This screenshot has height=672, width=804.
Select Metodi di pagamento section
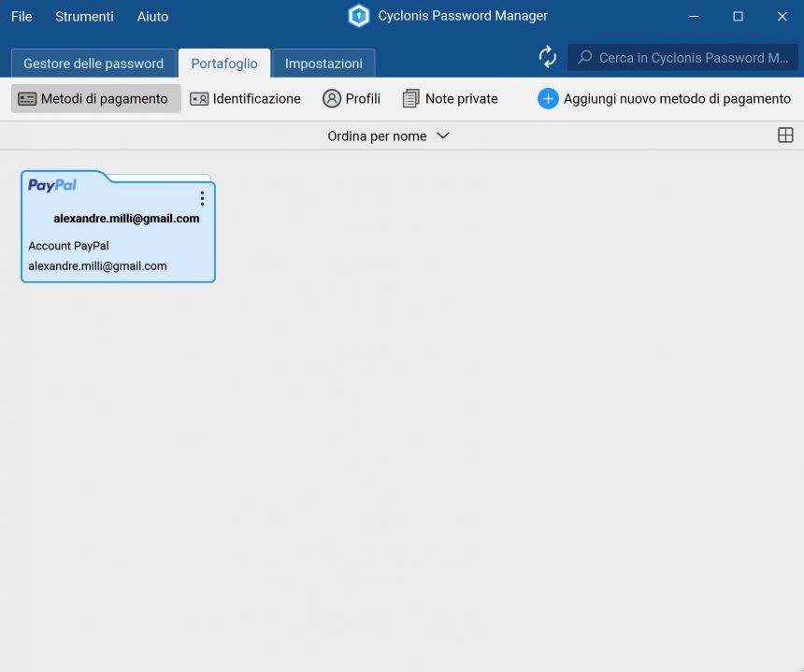(x=96, y=98)
